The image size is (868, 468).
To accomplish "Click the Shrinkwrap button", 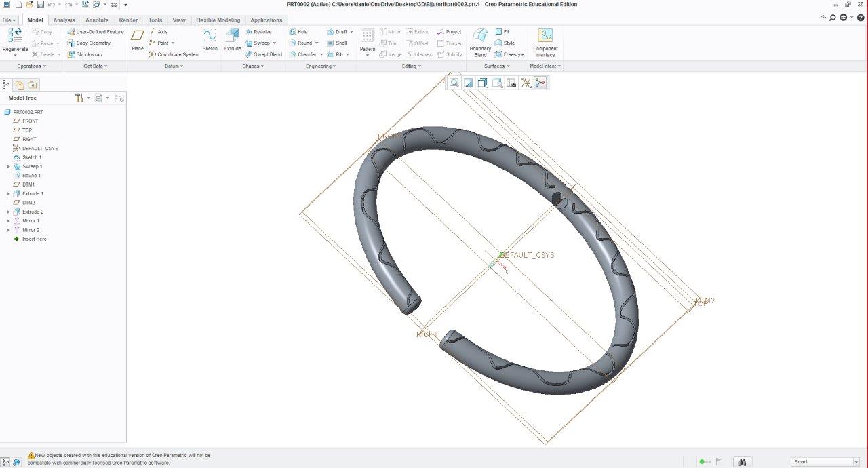I will (89, 54).
